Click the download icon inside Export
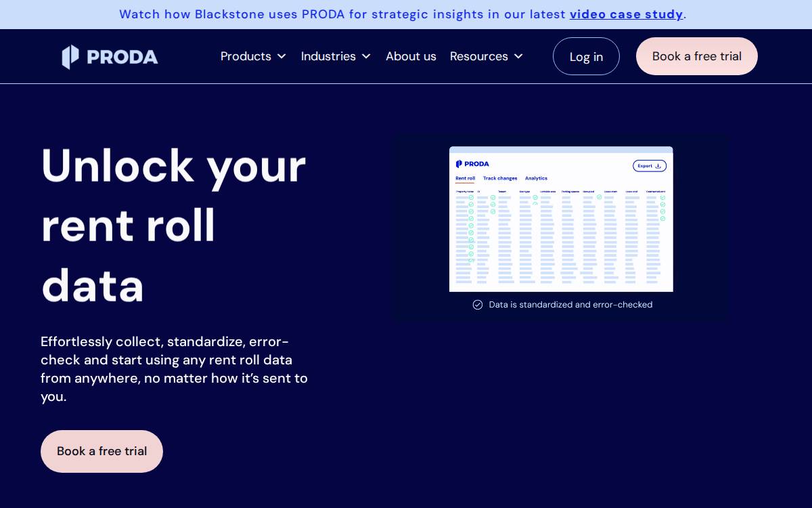The height and width of the screenshot is (508, 812). click(x=658, y=166)
